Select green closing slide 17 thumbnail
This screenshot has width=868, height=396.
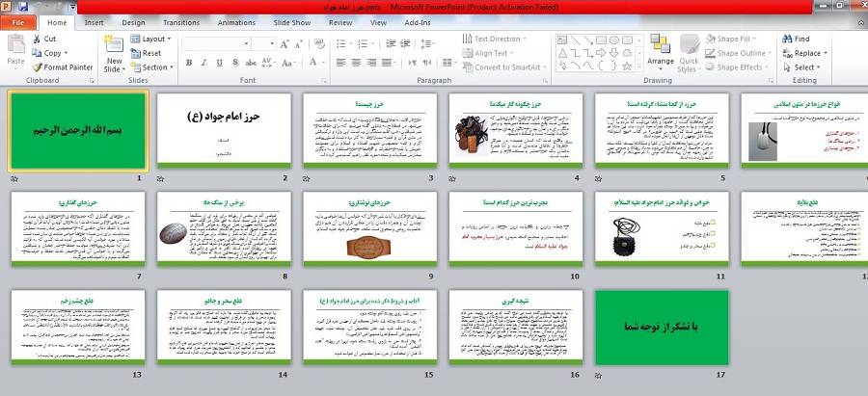[x=662, y=328]
